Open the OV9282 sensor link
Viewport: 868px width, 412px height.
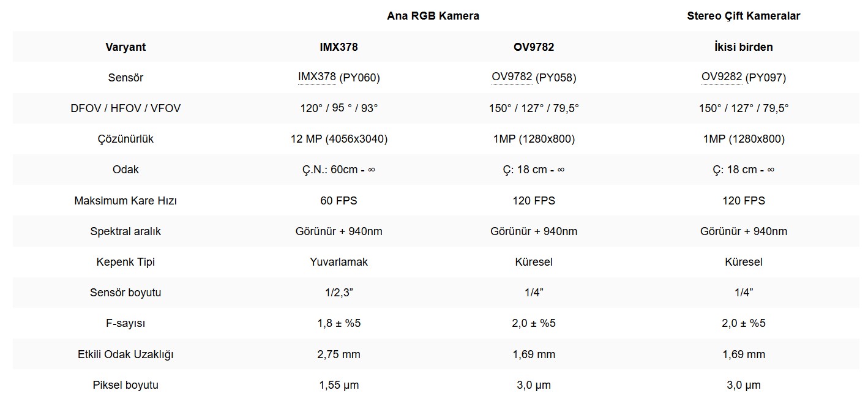coord(722,77)
